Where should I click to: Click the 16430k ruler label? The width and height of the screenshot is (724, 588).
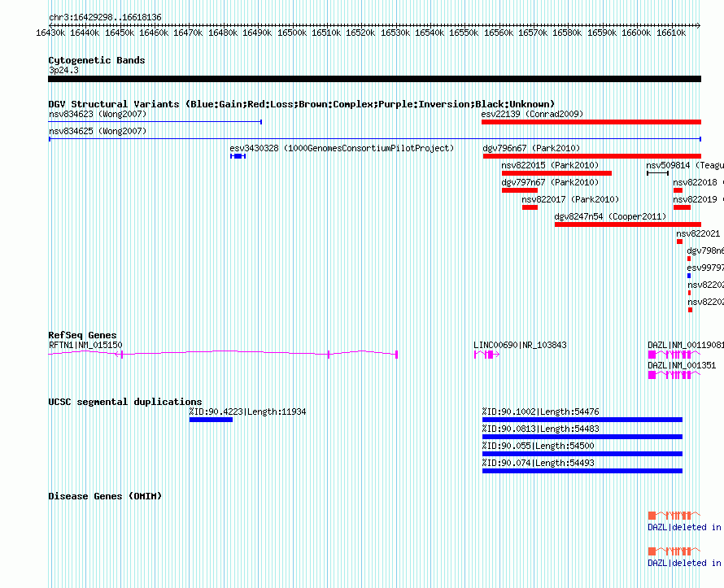coord(50,33)
